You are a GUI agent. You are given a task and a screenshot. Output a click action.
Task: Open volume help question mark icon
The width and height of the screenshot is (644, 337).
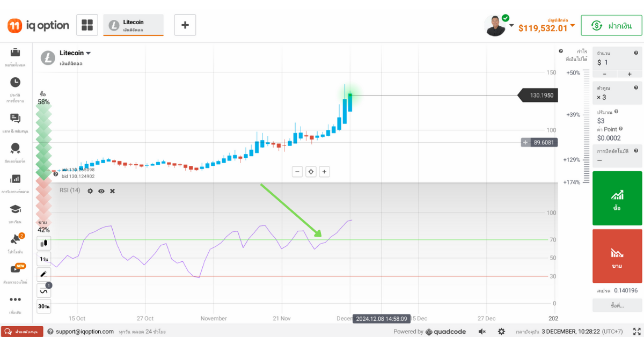(x=616, y=112)
